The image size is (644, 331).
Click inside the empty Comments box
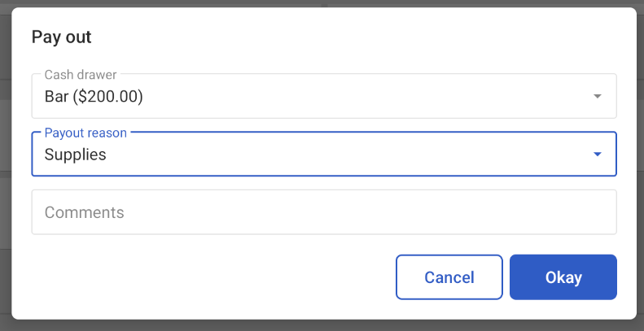(324, 212)
